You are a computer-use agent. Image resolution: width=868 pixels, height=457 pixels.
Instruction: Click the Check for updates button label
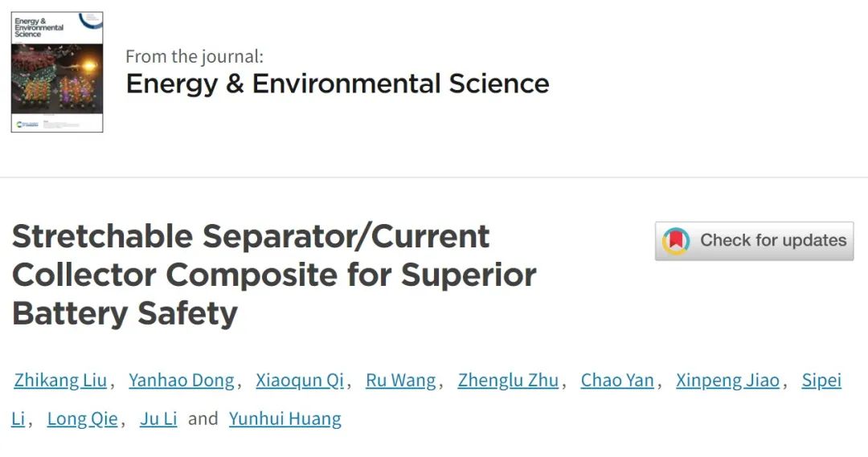pos(773,240)
